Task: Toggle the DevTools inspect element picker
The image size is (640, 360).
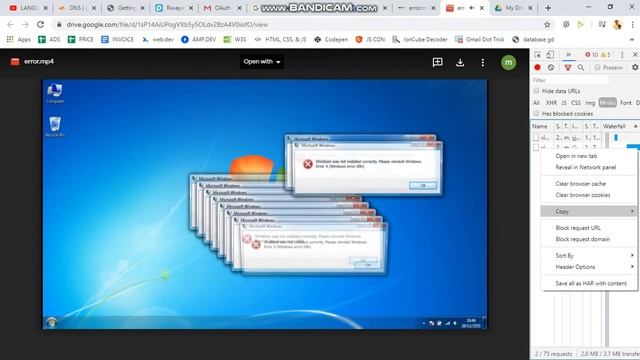Action: pos(538,55)
